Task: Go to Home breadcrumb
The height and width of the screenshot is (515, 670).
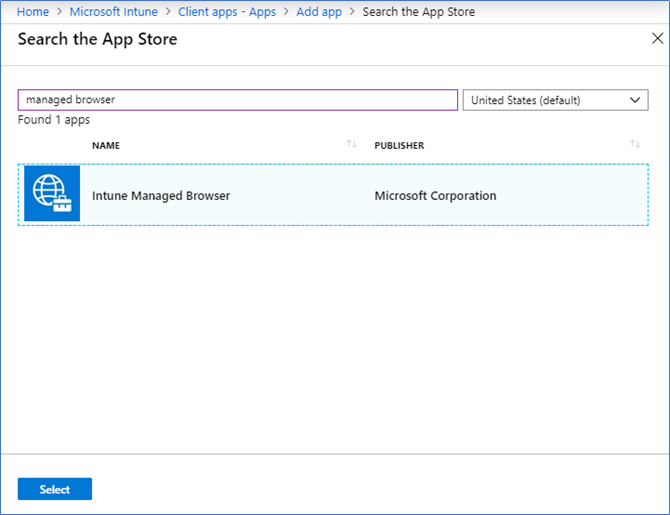Action: click(33, 12)
